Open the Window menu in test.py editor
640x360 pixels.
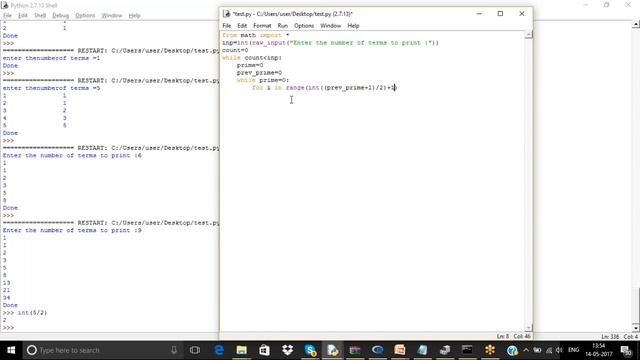(330, 26)
